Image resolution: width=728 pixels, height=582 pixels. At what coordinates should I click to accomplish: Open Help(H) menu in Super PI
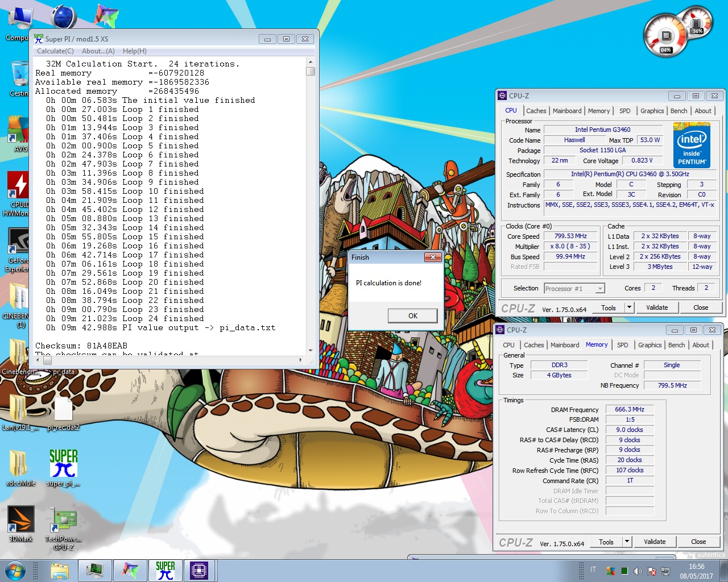135,51
